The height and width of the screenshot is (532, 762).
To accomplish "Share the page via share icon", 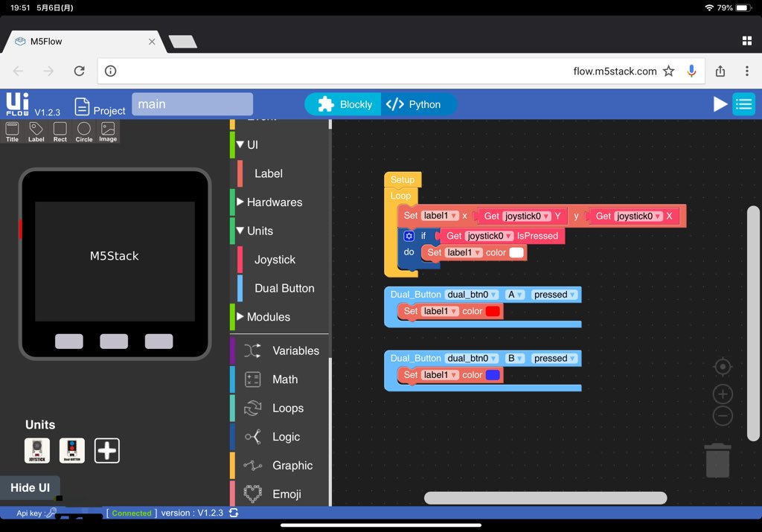I will 720,71.
